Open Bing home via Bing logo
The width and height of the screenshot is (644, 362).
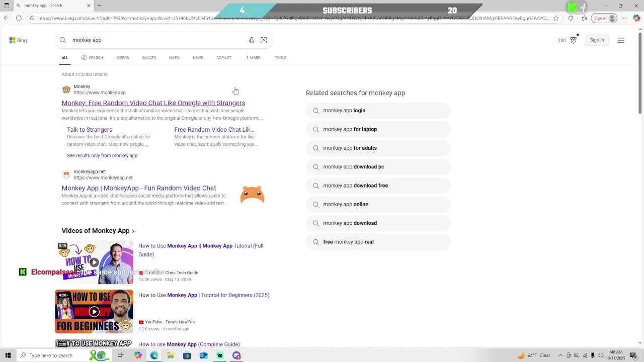point(18,40)
